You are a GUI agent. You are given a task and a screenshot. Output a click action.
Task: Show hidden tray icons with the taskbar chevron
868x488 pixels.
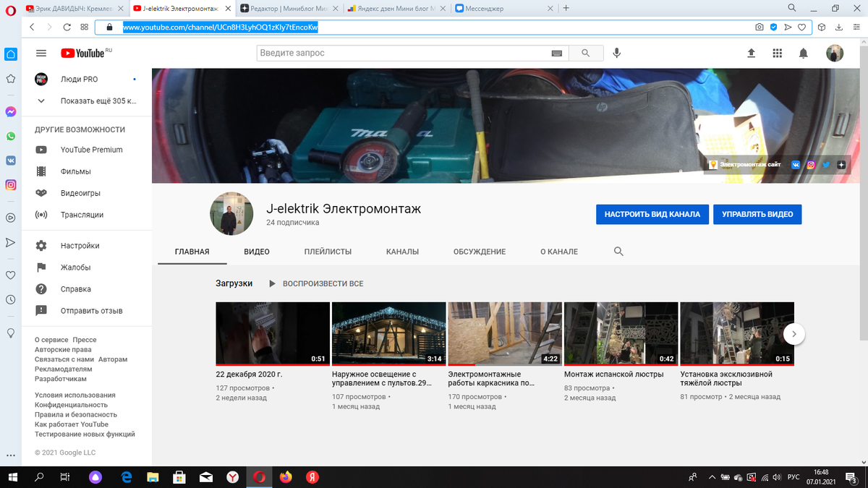coord(712,477)
